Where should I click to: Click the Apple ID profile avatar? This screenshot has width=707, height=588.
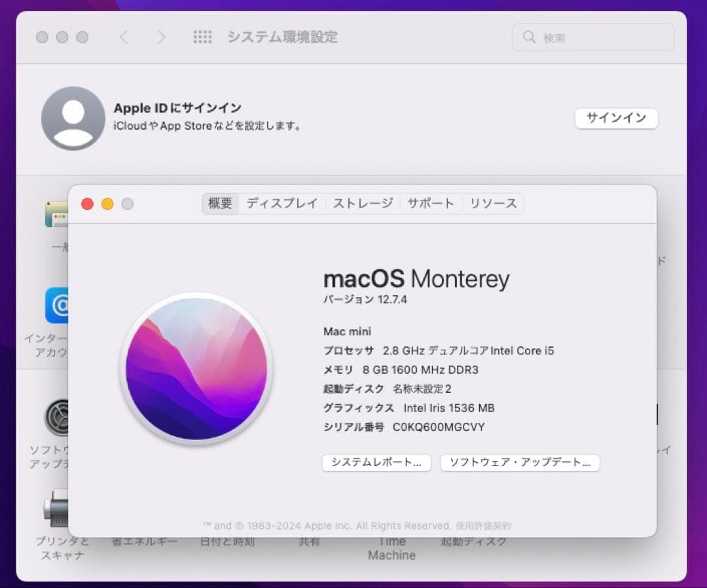pos(73,119)
